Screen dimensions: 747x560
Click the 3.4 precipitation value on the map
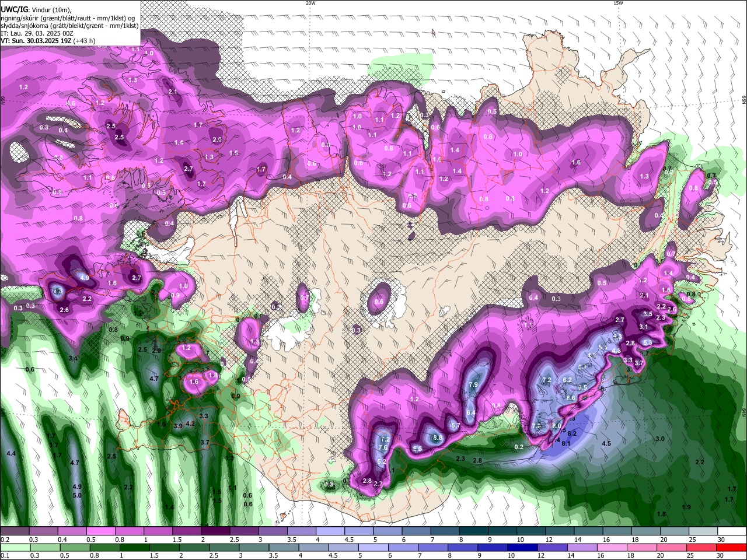click(73, 358)
